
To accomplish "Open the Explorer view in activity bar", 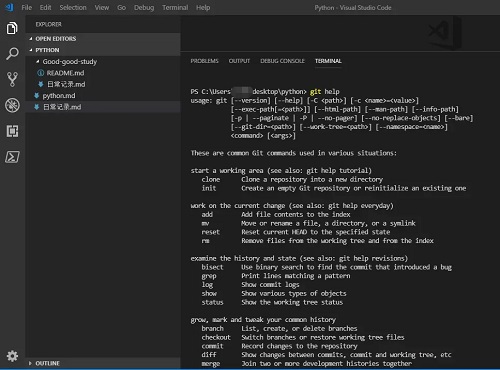I will tap(12, 28).
